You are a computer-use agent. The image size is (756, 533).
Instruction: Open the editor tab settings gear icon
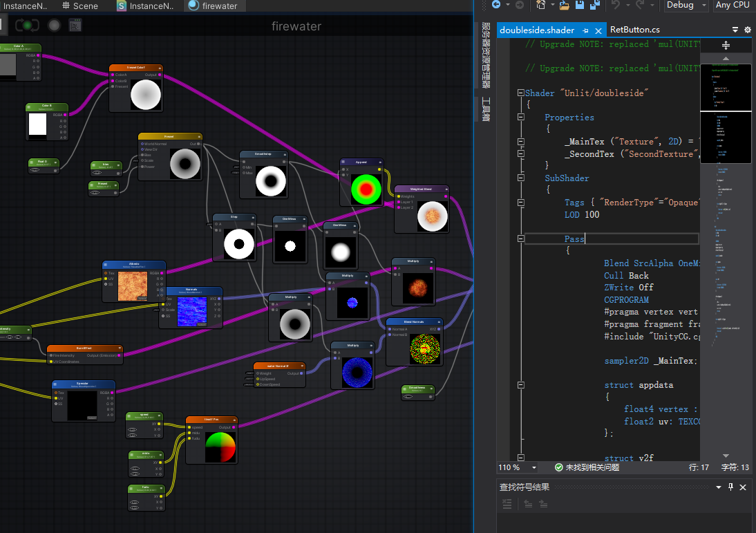pos(747,30)
